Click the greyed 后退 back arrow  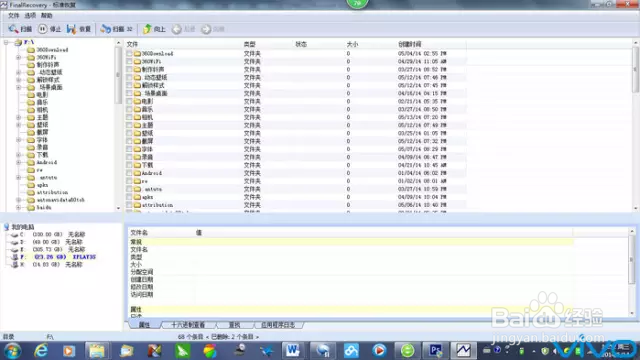click(x=183, y=29)
